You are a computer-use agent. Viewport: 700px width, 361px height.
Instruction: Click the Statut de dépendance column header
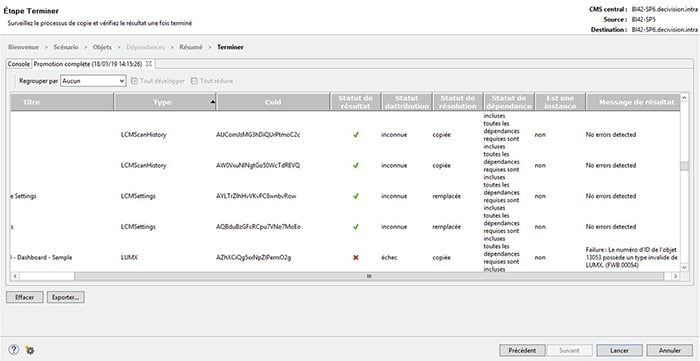click(509, 102)
